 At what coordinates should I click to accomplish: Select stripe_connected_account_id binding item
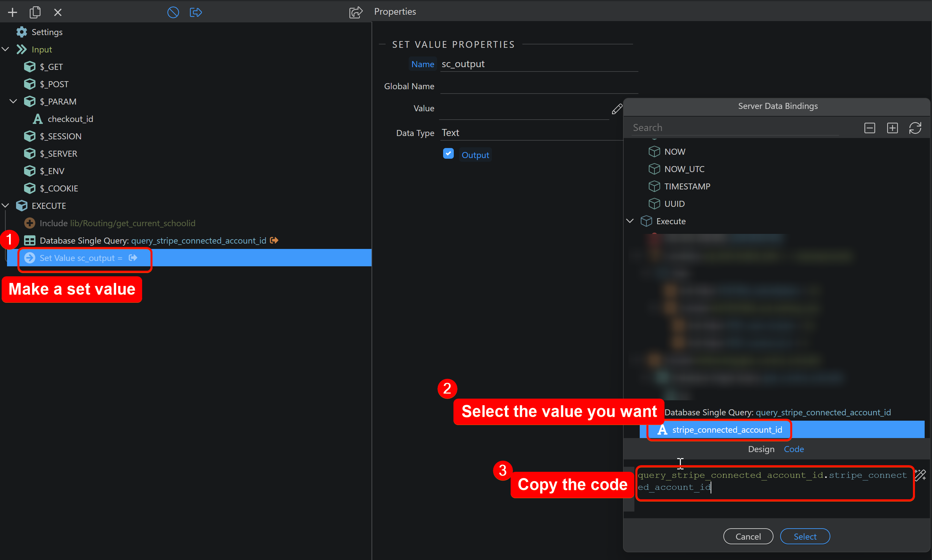(727, 430)
